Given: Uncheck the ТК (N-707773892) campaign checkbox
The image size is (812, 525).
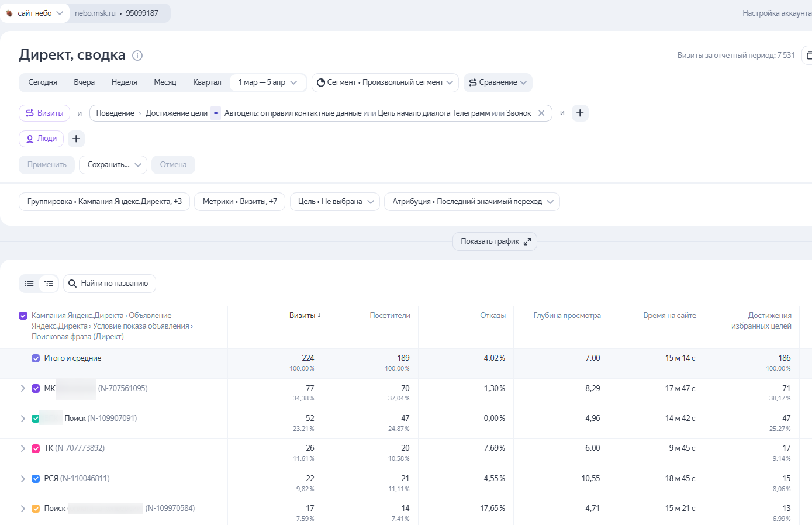Looking at the screenshot, I should coord(36,448).
